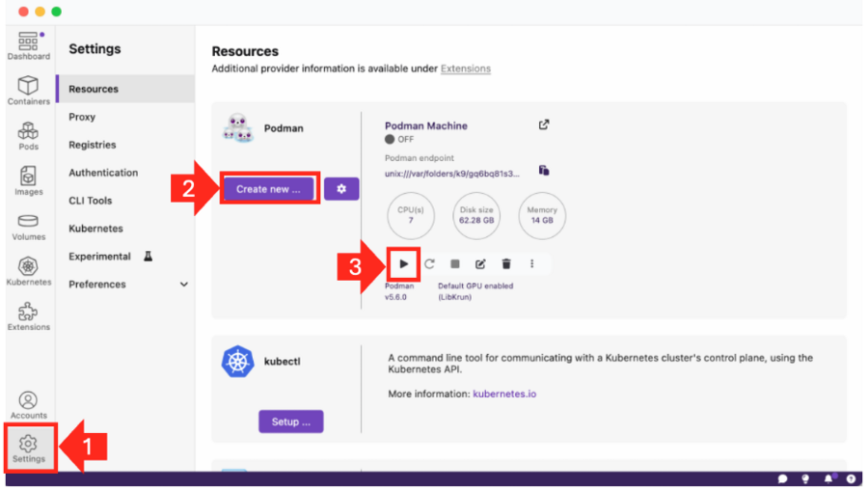Open Podman provider gear settings
This screenshot has width=868, height=490.
tap(341, 189)
